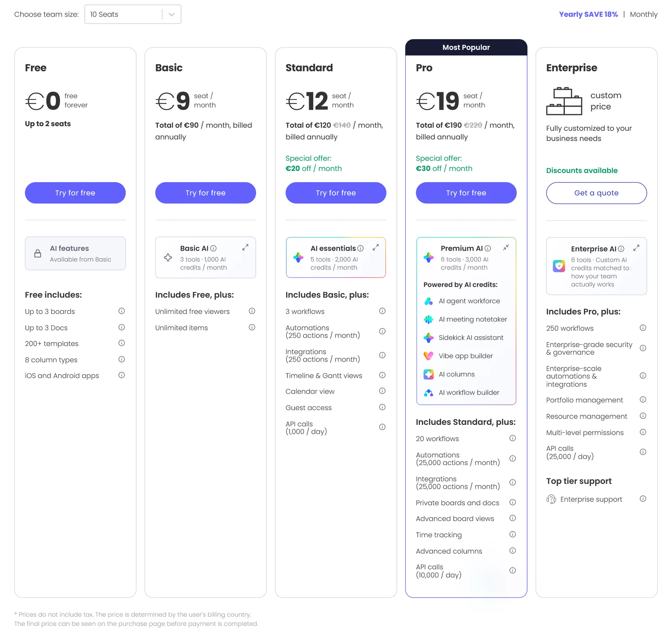Open info icon next to Premium AI title
Screen dimensions: 672x636
coord(488,248)
